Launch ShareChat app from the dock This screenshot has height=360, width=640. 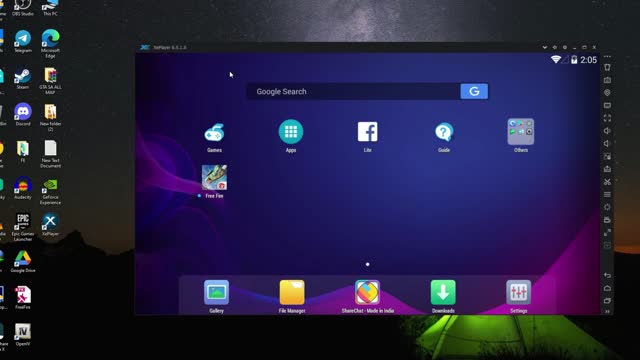coord(367,292)
